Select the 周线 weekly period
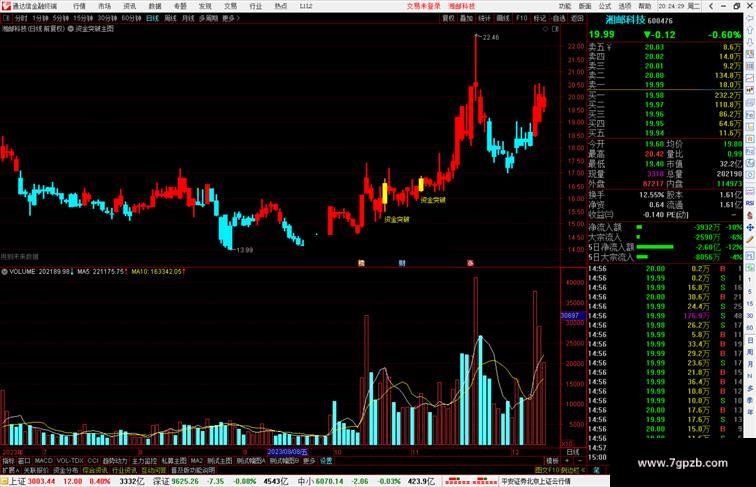The width and height of the screenshot is (756, 487). tap(170, 18)
